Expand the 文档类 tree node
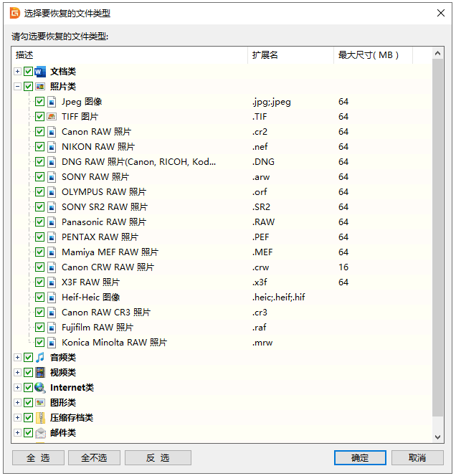This screenshot has height=476, width=456. pos(17,72)
